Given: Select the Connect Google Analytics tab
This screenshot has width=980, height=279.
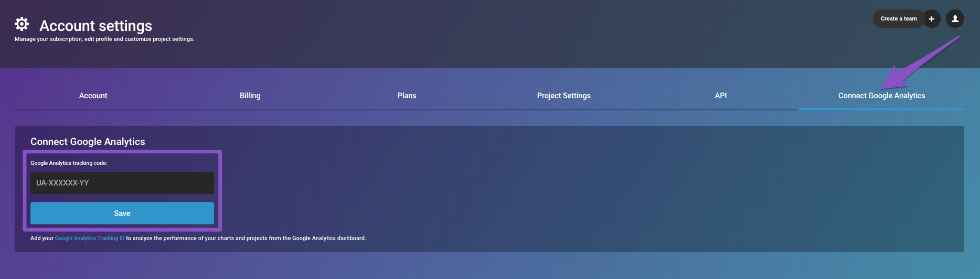Looking at the screenshot, I should 881,96.
